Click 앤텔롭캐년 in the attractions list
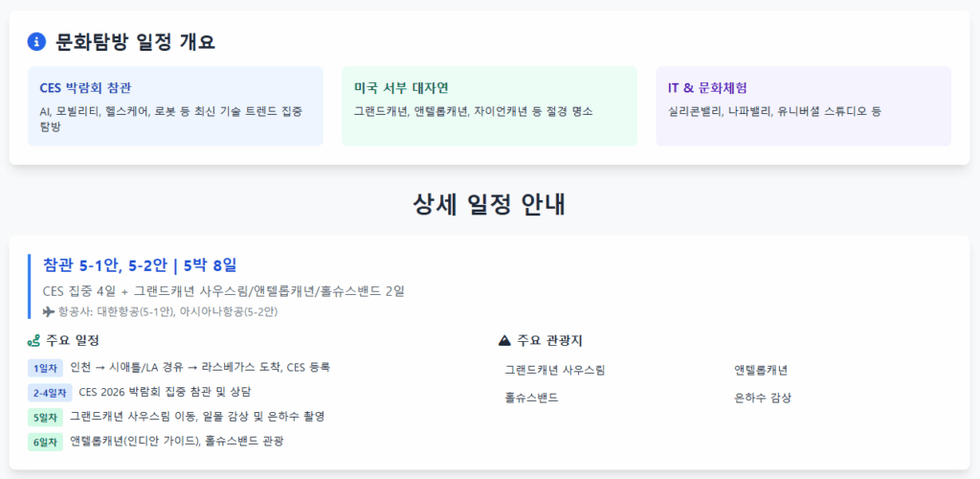Viewport: 980px width, 479px height. tap(761, 370)
